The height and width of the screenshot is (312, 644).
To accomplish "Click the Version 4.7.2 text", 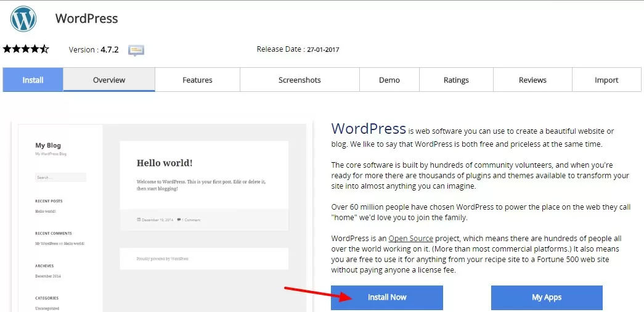I will coord(94,50).
